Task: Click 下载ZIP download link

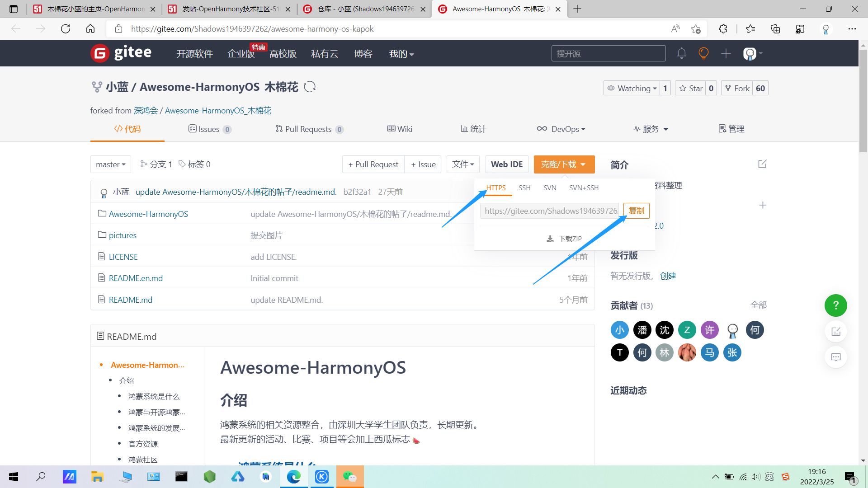Action: [x=564, y=239]
